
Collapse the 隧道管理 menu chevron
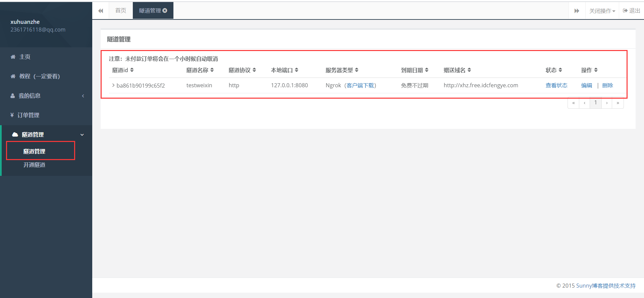[x=82, y=135]
